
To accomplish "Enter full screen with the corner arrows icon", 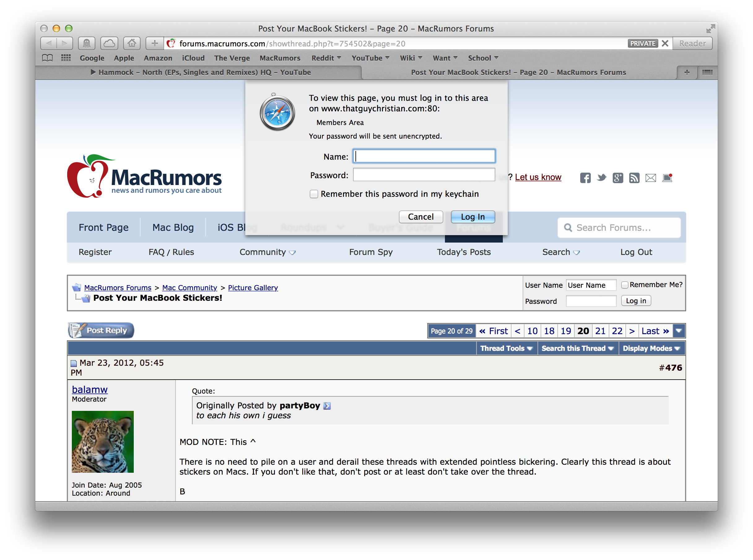I will pos(710,29).
